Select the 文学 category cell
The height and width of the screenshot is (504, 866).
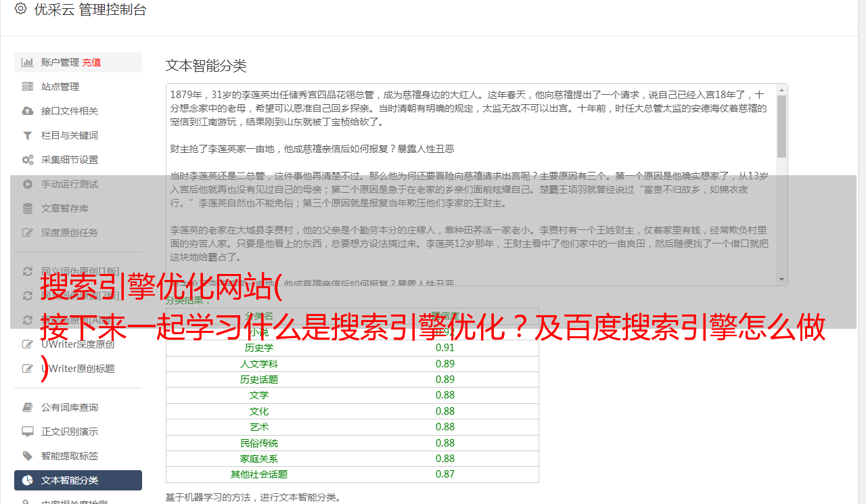coord(259,395)
